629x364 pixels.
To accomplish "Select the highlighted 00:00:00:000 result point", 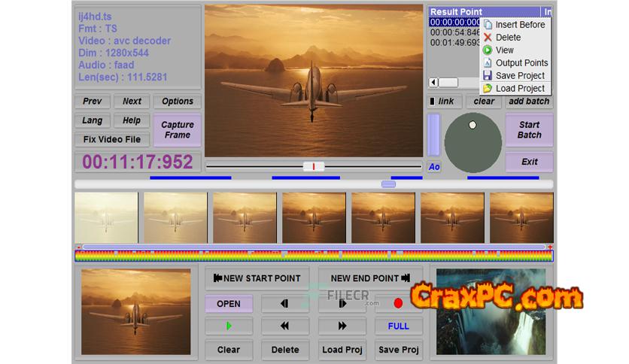I will pos(454,23).
